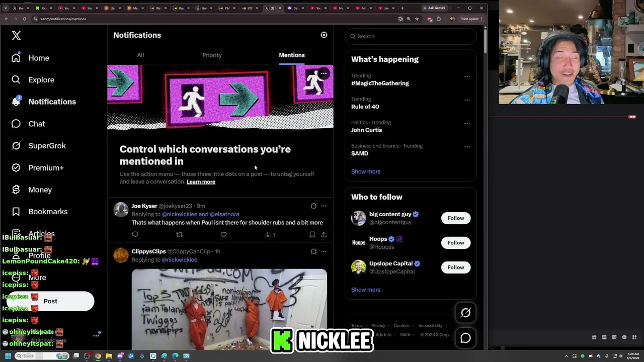The width and height of the screenshot is (644, 362).
Task: Bookmark this page with the star icon
Action: tap(417, 19)
